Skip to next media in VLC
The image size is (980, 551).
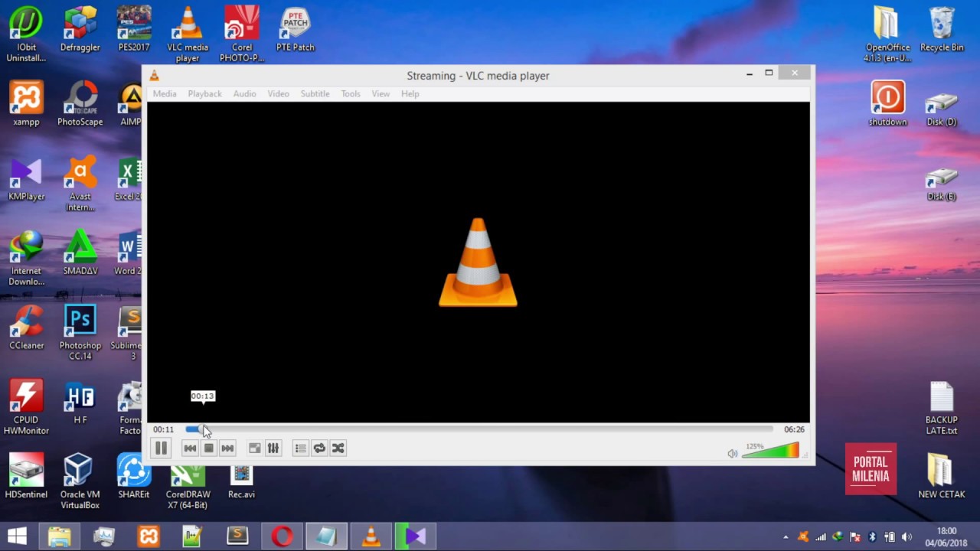pos(227,448)
